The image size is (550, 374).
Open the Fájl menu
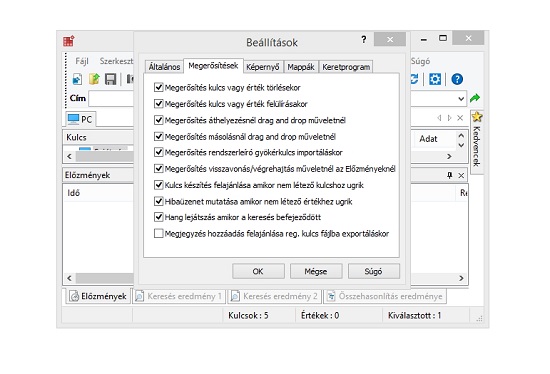click(x=82, y=61)
